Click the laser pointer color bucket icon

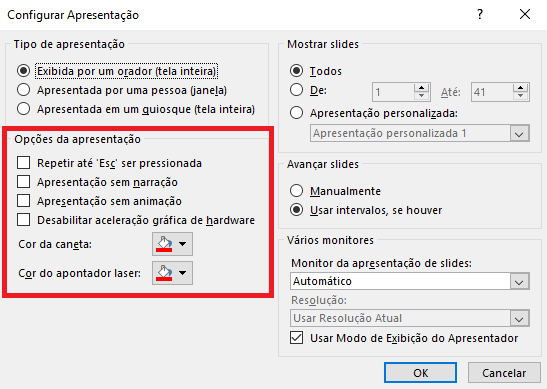164,273
